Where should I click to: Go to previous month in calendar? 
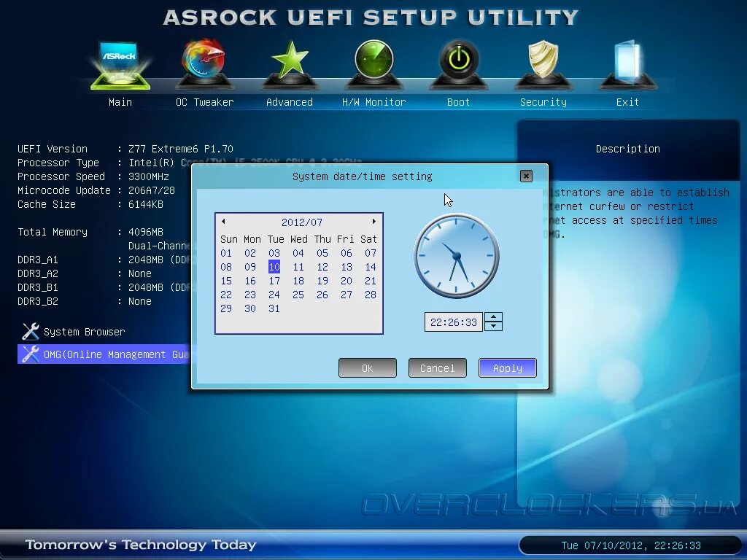point(223,222)
